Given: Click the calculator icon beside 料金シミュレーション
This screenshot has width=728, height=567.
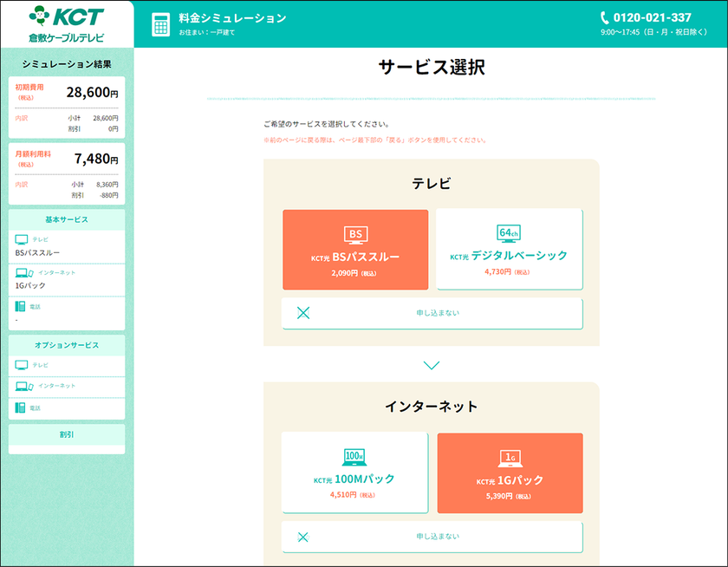Looking at the screenshot, I should point(160,24).
